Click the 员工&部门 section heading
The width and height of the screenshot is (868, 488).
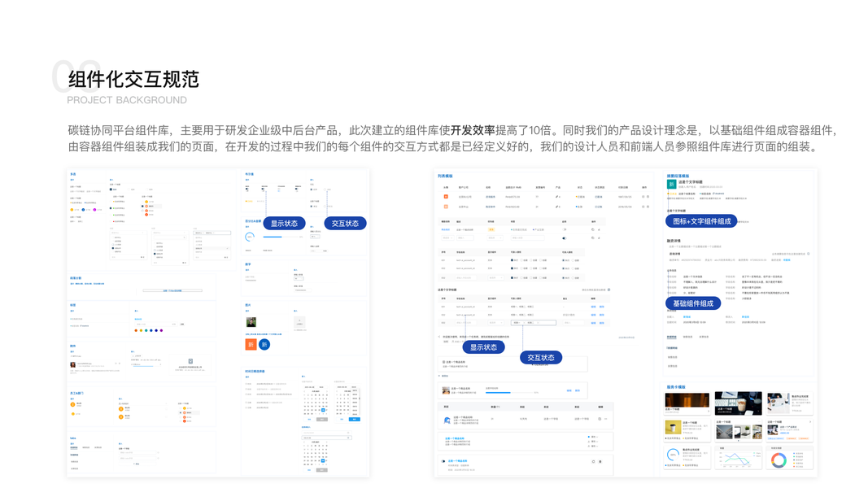pyautogui.click(x=77, y=394)
